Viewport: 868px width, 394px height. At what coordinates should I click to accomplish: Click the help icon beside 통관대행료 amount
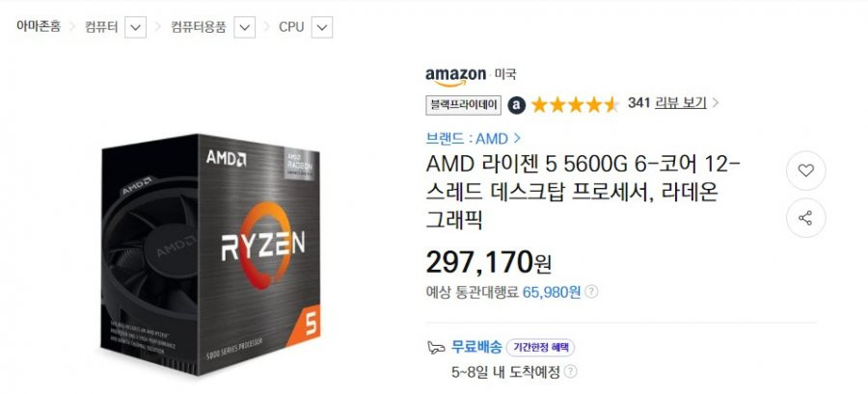click(x=592, y=292)
